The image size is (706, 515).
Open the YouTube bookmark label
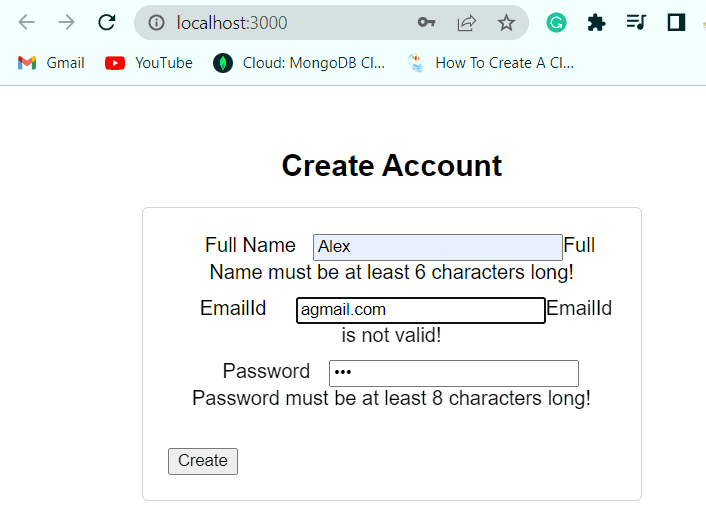click(x=164, y=63)
